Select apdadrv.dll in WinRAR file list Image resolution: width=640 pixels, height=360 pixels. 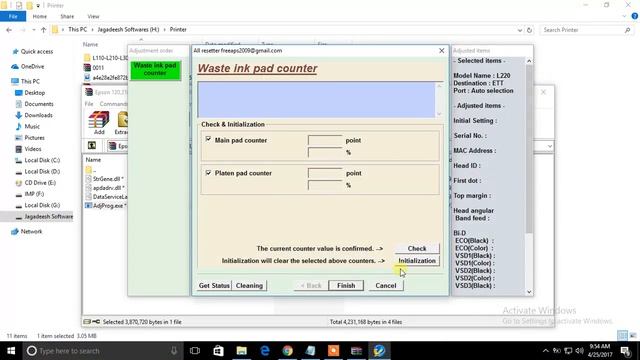click(x=109, y=188)
